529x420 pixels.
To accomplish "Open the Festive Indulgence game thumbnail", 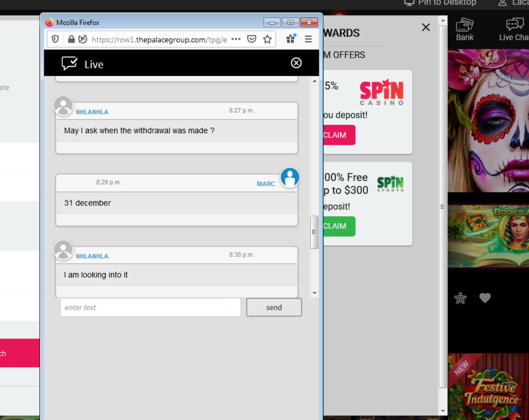I will (488, 386).
